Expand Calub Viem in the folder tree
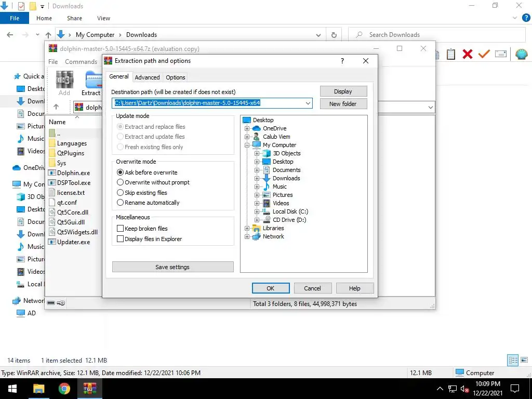The image size is (532, 399). pos(247,137)
